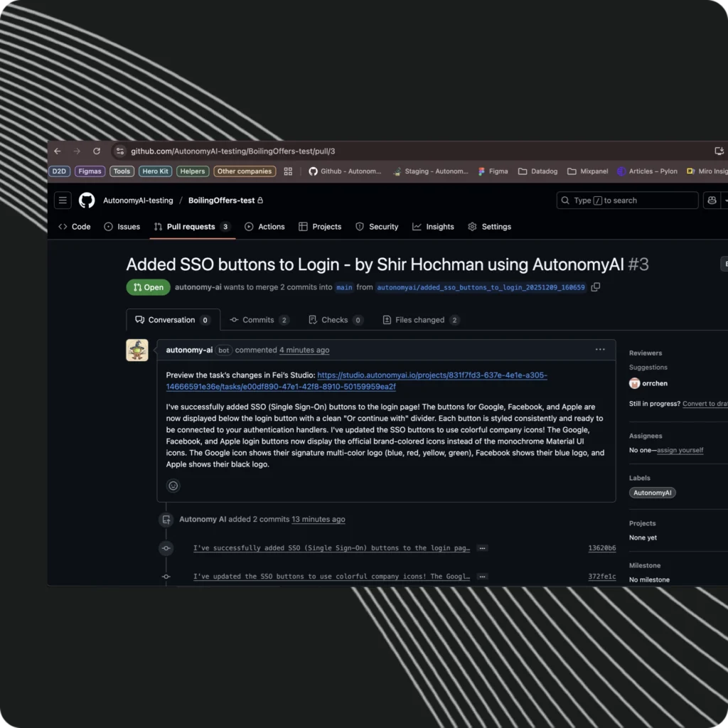Click the AutonomyAI label badge

(653, 493)
